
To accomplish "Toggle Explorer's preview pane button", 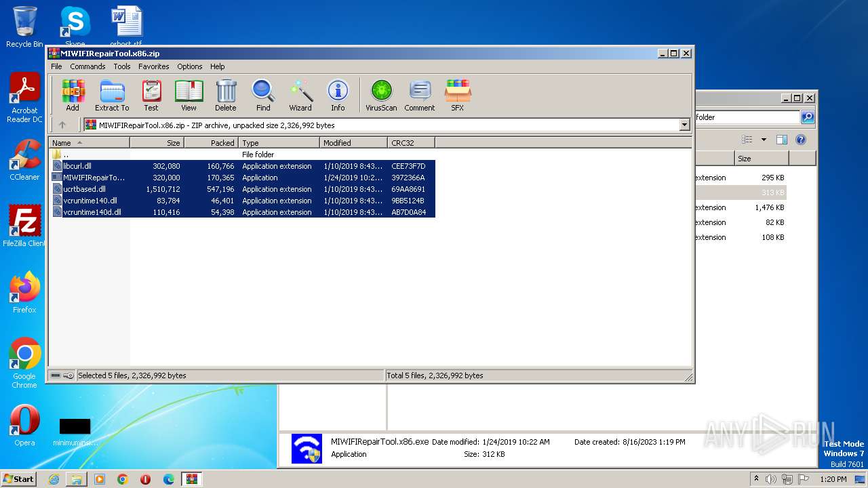I will pos(782,140).
